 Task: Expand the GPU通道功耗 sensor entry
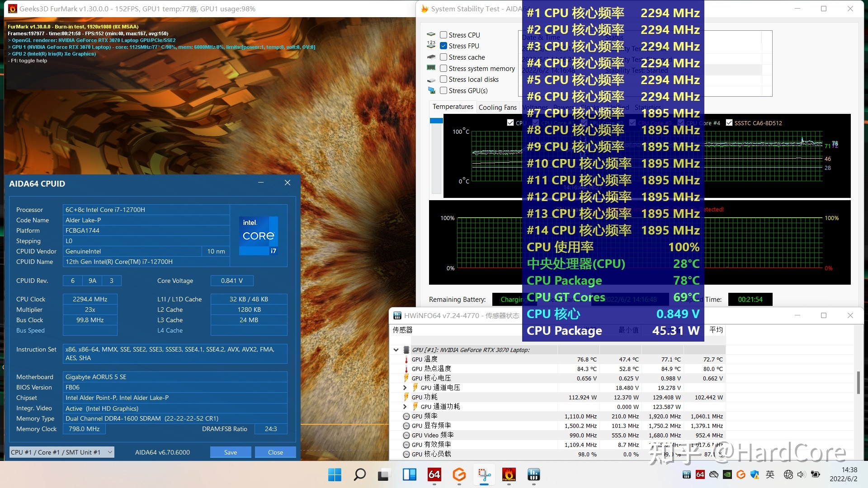click(x=400, y=406)
